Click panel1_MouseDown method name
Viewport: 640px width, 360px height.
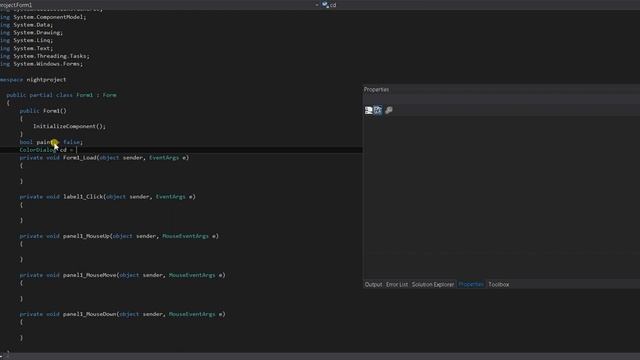point(89,314)
